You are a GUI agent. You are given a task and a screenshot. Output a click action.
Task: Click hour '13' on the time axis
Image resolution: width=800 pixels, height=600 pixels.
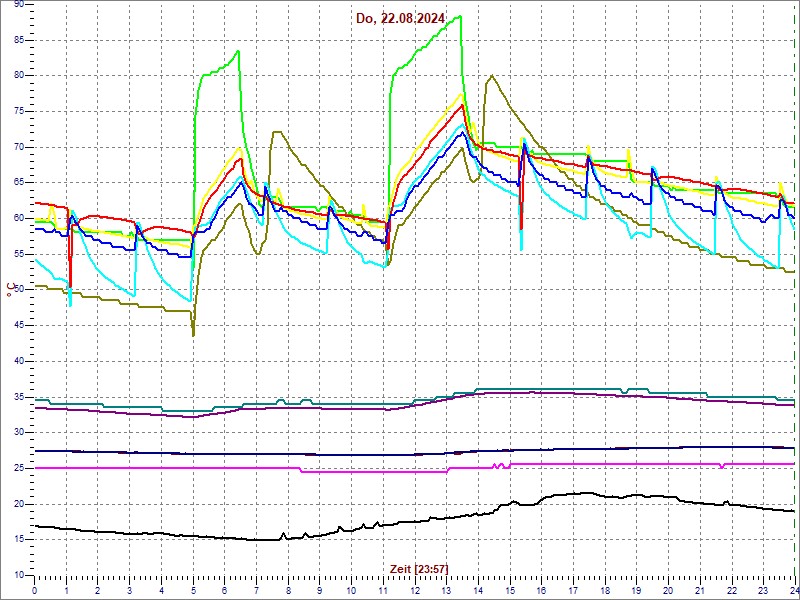point(446,590)
